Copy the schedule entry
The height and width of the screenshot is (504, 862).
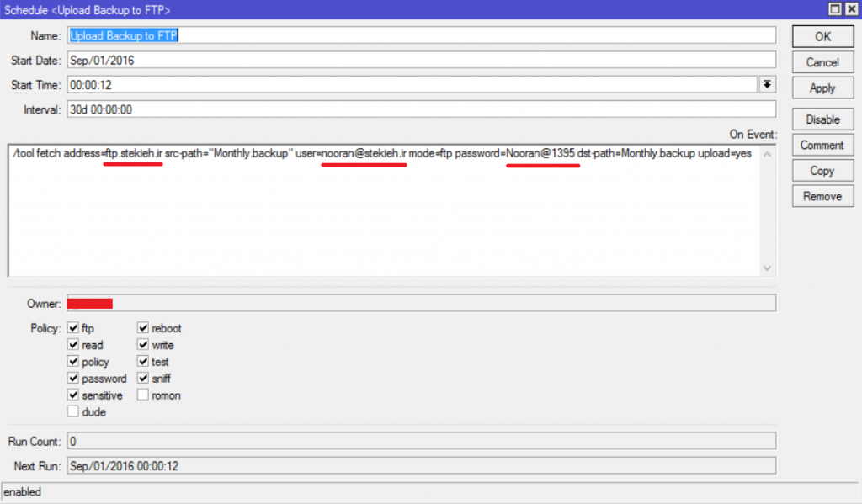(x=823, y=171)
